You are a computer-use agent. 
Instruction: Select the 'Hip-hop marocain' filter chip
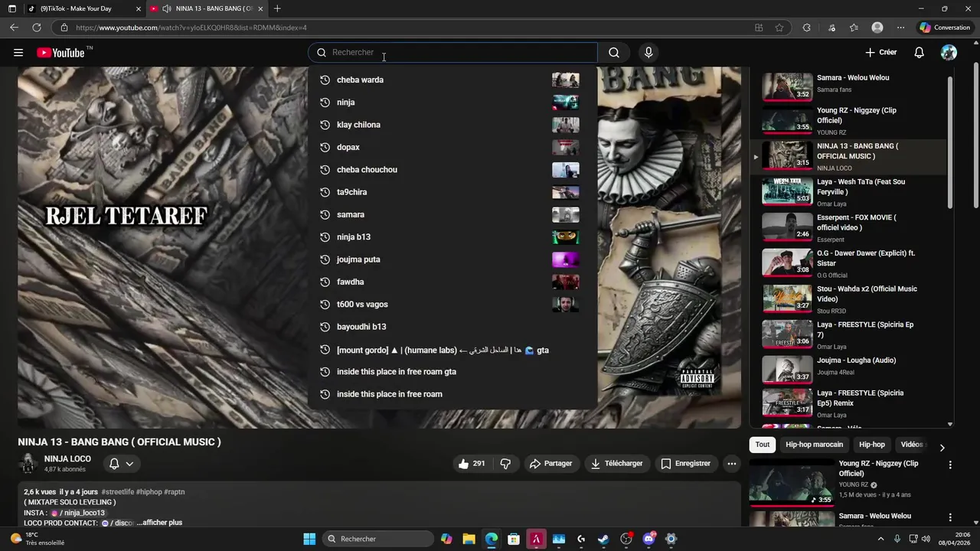(814, 445)
